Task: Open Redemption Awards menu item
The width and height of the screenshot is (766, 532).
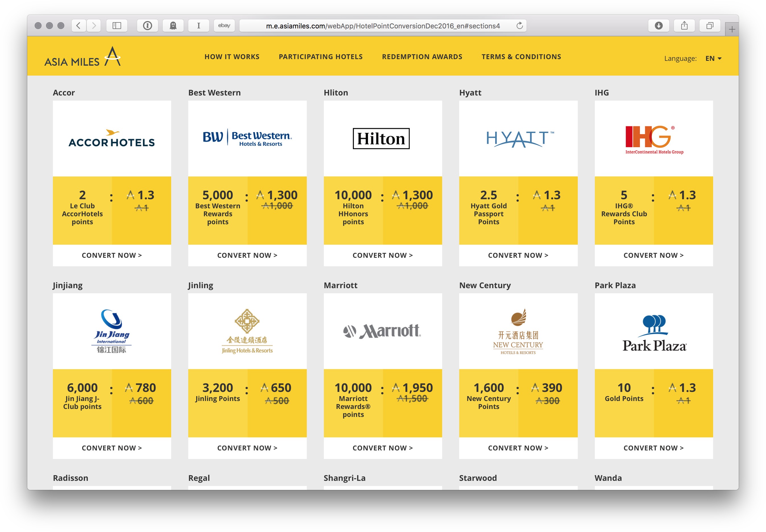Action: (422, 57)
